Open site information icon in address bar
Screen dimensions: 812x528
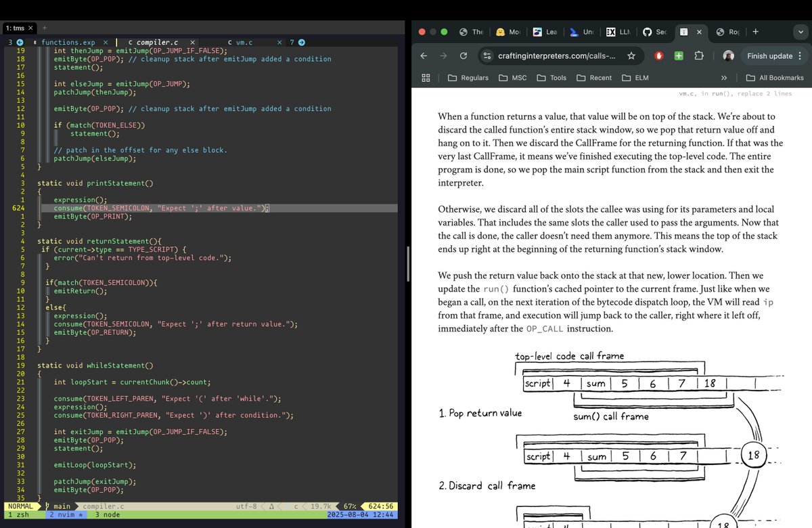(487, 56)
